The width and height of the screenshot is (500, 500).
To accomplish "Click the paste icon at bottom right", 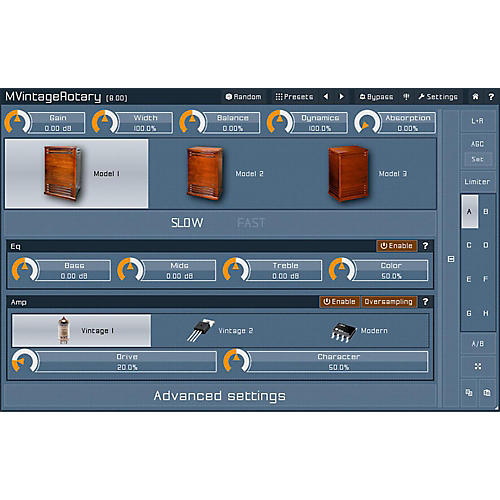I will (487, 393).
